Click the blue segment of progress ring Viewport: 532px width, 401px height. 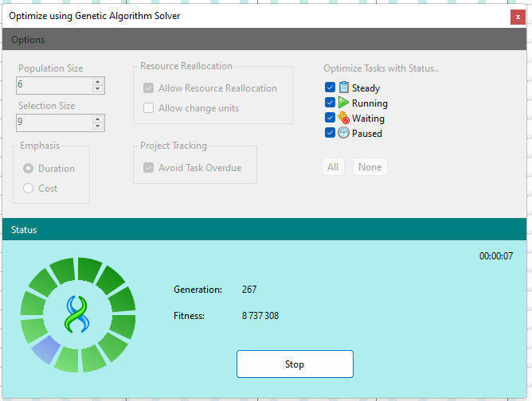[x=44, y=350]
